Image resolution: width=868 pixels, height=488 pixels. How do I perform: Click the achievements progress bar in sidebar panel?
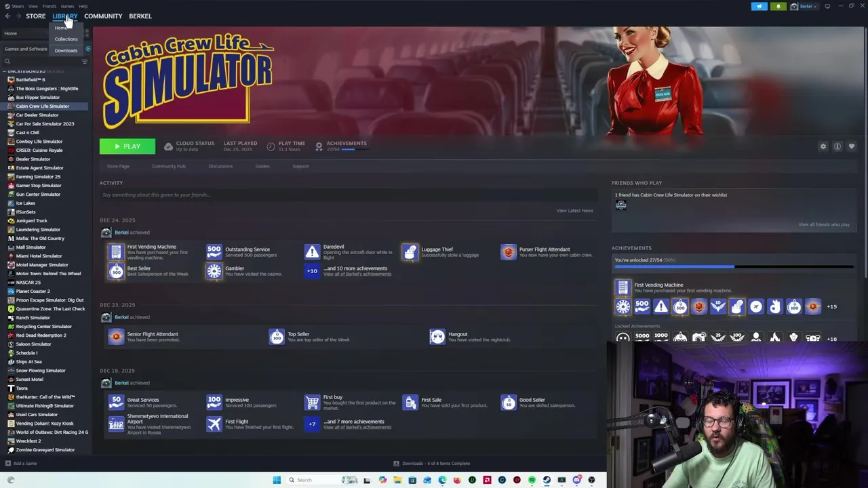point(734,267)
